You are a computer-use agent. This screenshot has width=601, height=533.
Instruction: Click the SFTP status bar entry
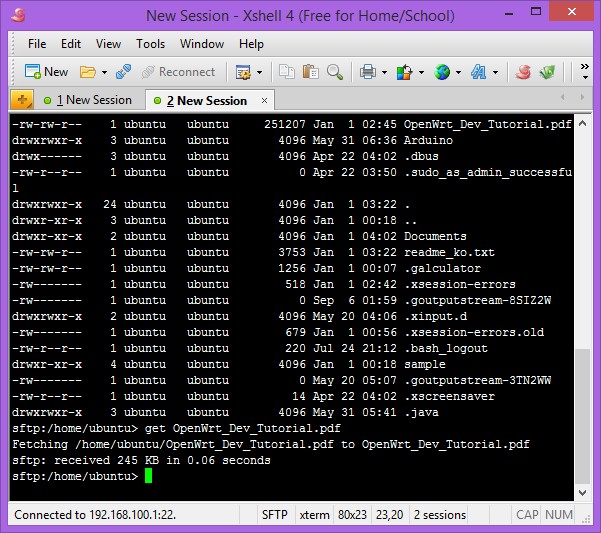(x=274, y=515)
